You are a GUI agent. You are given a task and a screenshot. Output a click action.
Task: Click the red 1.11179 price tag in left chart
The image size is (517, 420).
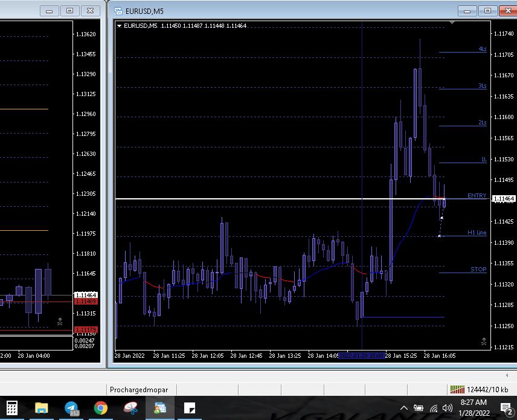click(x=86, y=329)
